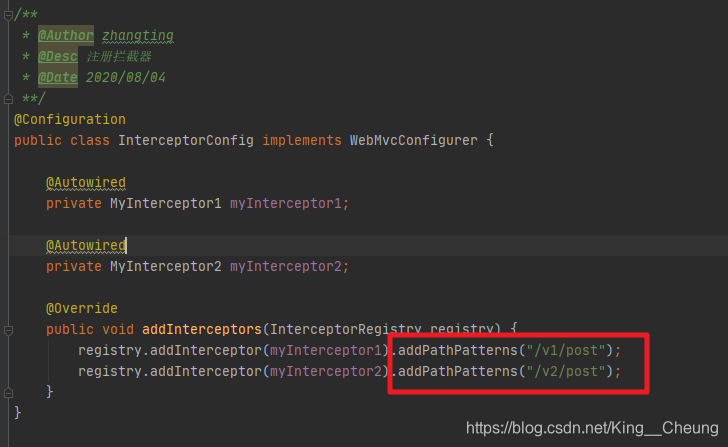Click the fold end marker beside **/
This screenshot has width=728, height=447.
[8, 99]
